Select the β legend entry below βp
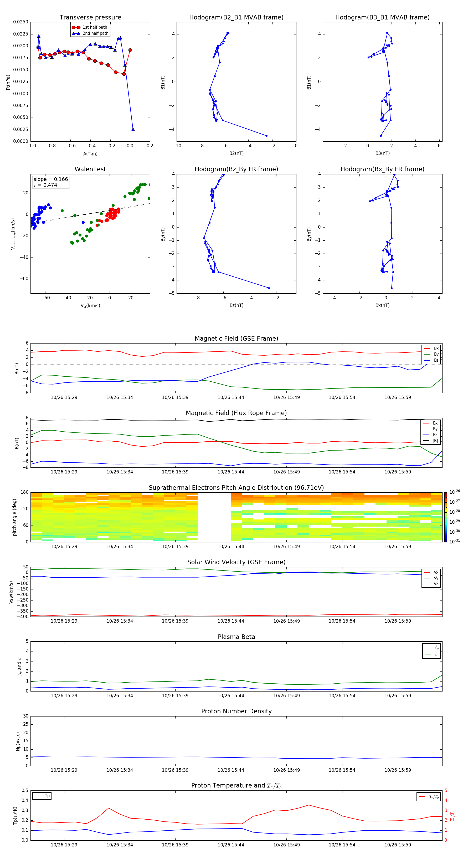This screenshot has height=868, width=473. (x=431, y=654)
